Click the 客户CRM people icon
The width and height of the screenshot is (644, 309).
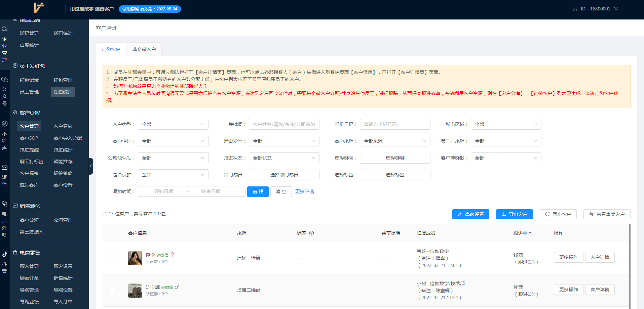pyautogui.click(x=15, y=113)
